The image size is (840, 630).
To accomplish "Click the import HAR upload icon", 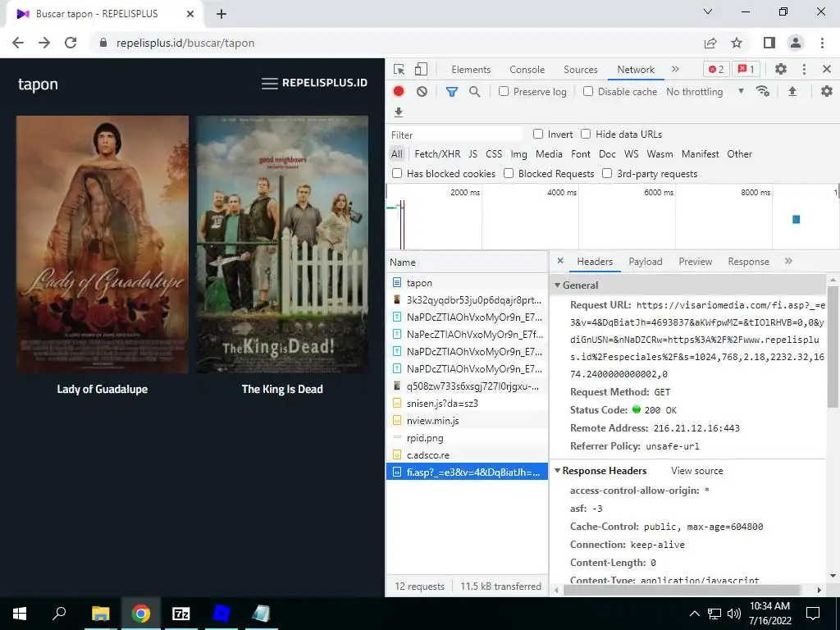I will 792,92.
